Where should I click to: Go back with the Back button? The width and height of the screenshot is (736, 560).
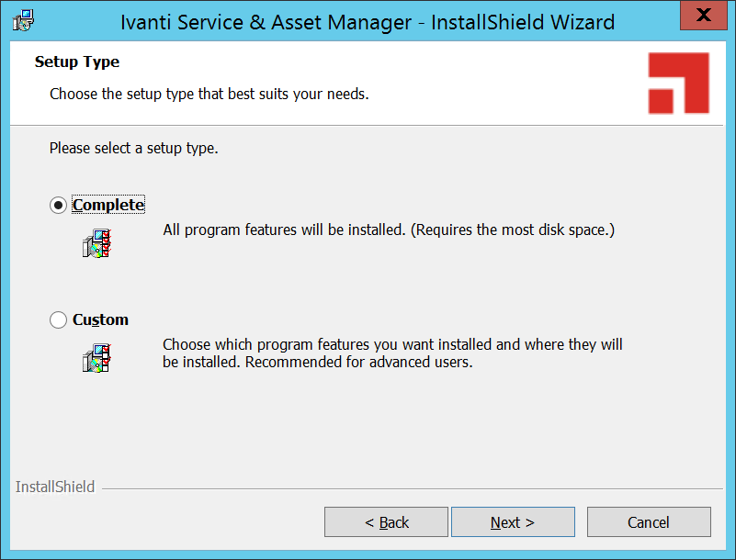click(x=386, y=522)
